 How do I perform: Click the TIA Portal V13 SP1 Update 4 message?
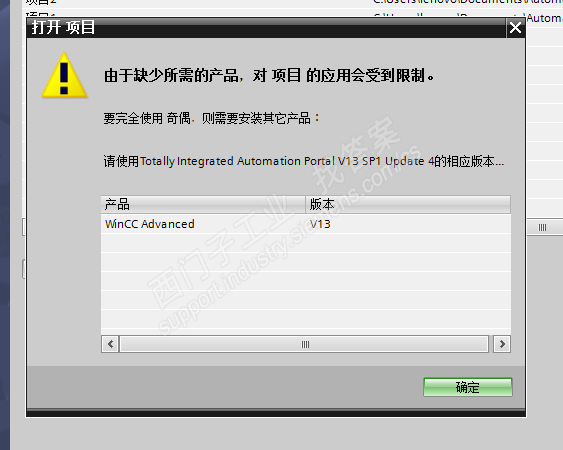tap(304, 161)
